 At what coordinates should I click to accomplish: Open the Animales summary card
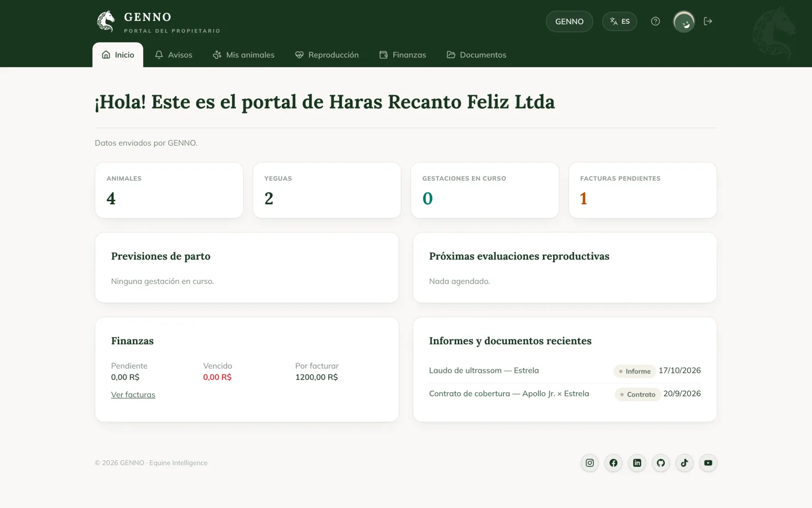pyautogui.click(x=169, y=190)
